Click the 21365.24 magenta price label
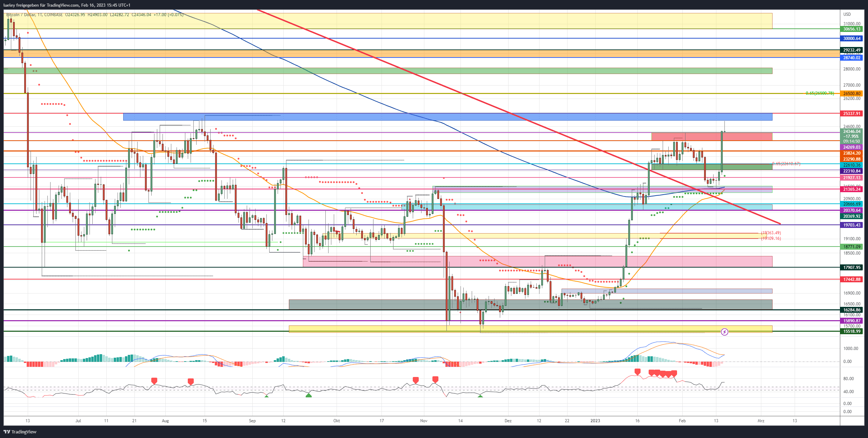This screenshot has height=438, width=868. tap(851, 189)
